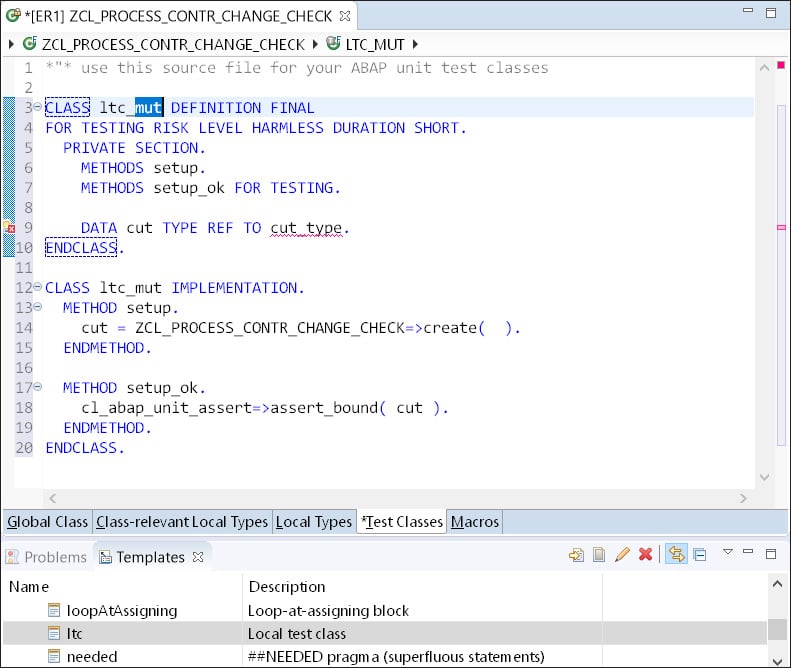Click the Edit template pencil icon
Viewport: 791px width, 668px height.
point(622,555)
